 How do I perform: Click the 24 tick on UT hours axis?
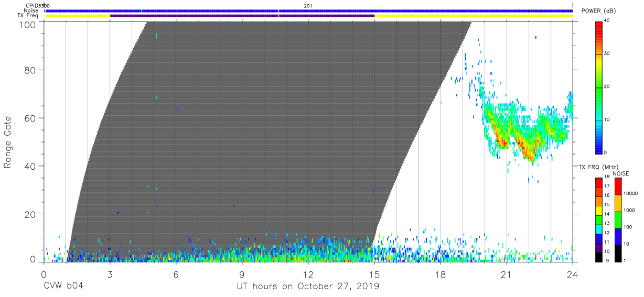tap(573, 274)
